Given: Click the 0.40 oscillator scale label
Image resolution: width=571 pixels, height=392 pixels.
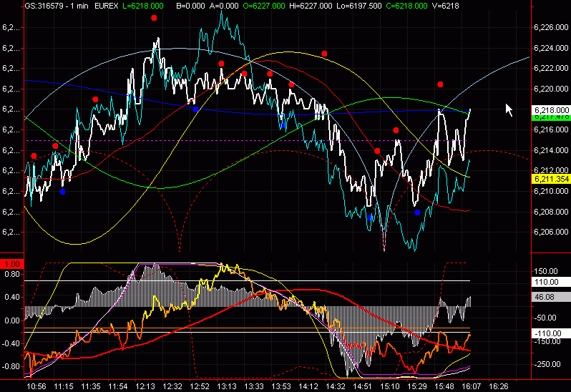Looking at the screenshot, I should 12,297.
